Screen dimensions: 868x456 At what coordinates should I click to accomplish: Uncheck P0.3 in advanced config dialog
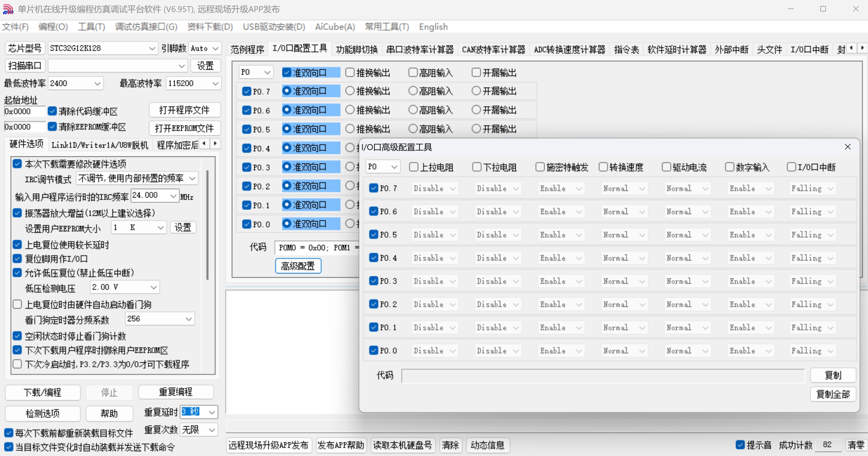(x=373, y=281)
